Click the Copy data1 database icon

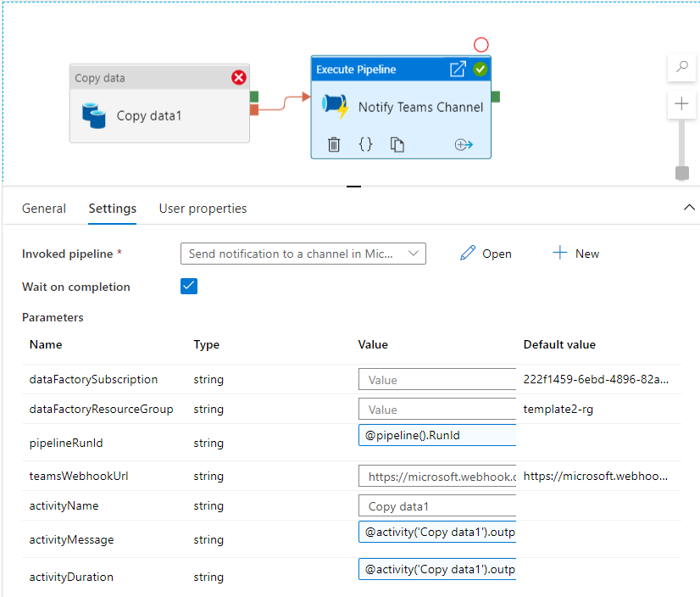(x=94, y=115)
